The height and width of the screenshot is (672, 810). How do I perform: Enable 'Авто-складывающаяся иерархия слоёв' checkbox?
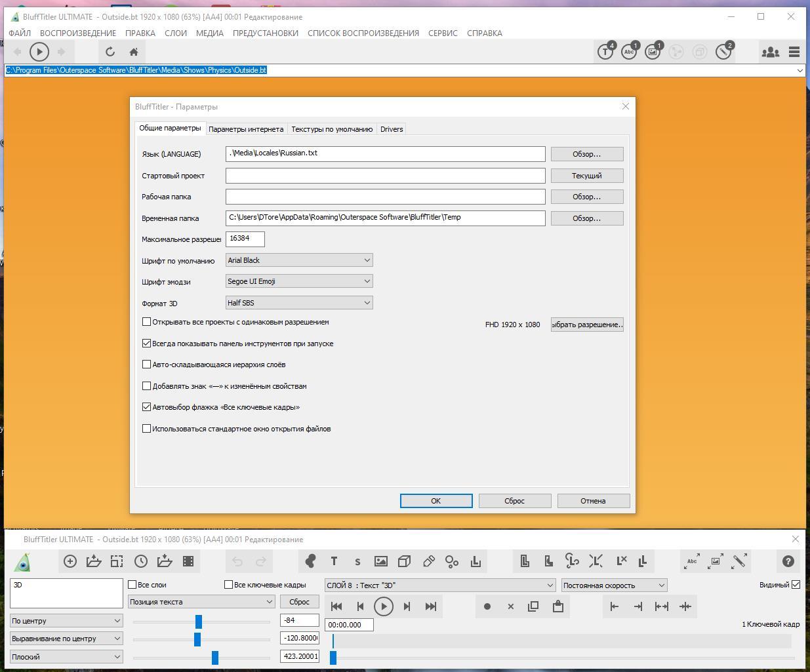click(x=147, y=365)
